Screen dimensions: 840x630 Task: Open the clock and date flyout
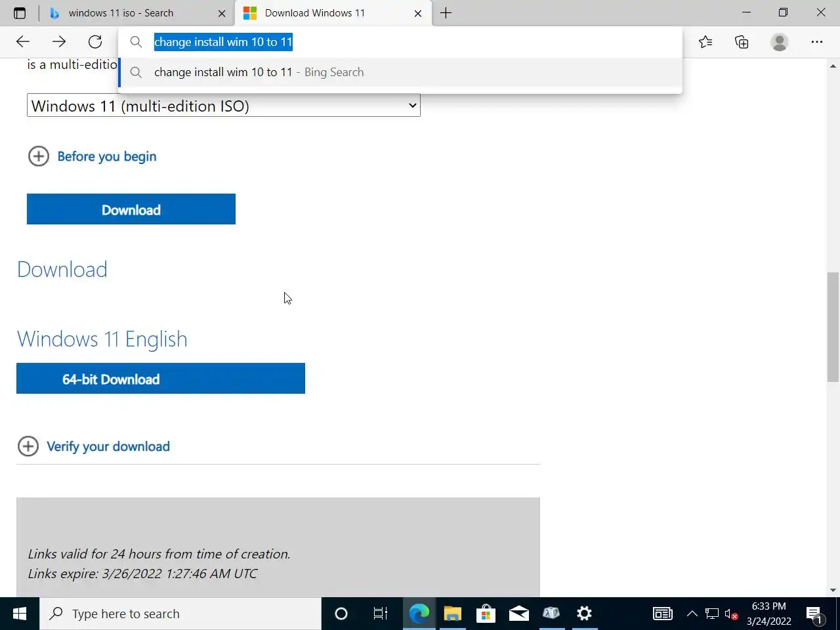(x=769, y=614)
